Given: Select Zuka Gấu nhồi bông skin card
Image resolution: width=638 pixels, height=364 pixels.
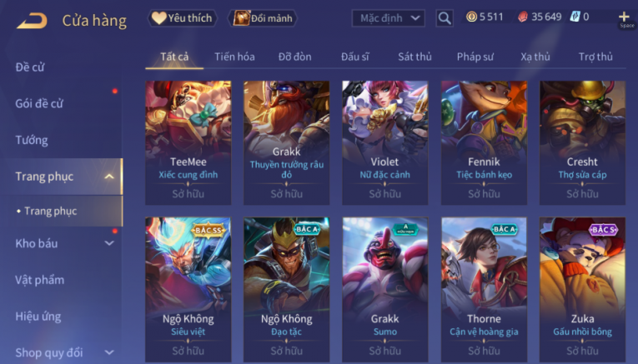Looking at the screenshot, I should coord(582,289).
